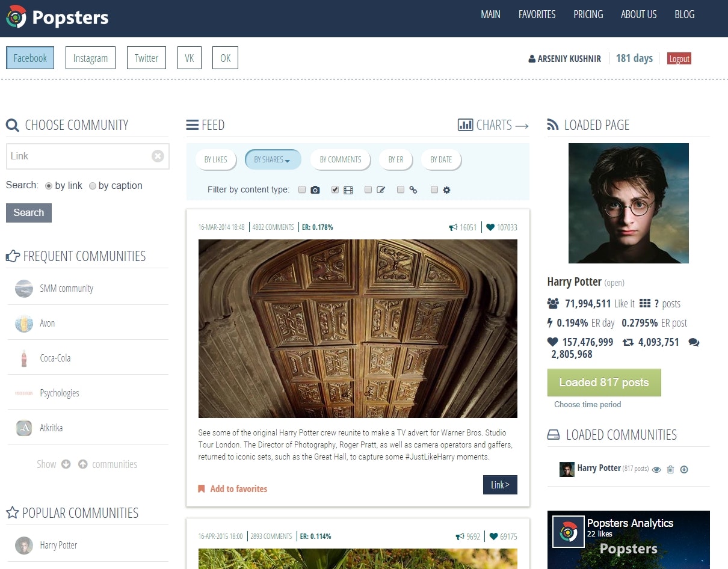The height and width of the screenshot is (569, 728).
Task: Click the bookmark icon by Add to favorites
Action: tap(202, 488)
